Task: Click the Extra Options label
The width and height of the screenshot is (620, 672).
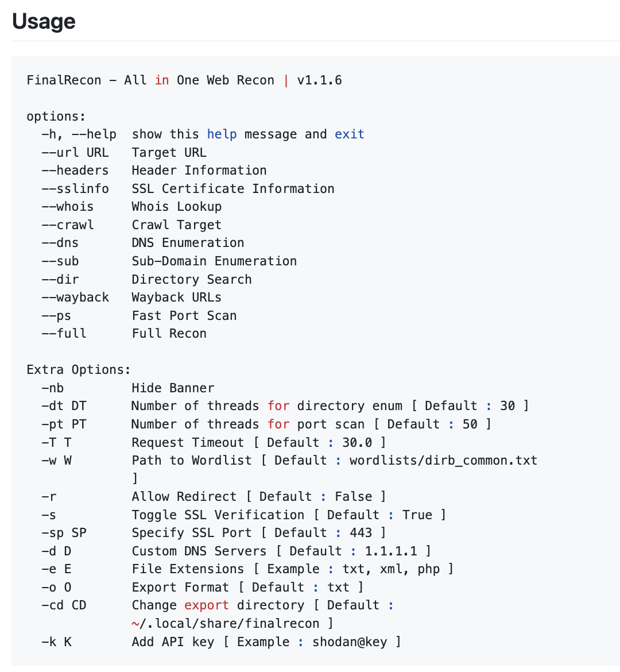Action: (79, 369)
